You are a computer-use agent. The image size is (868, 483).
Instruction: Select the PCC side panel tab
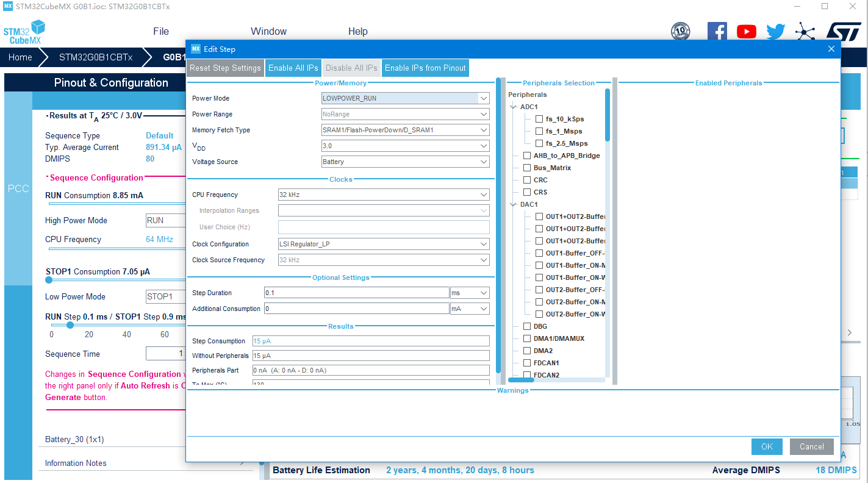[x=18, y=189]
